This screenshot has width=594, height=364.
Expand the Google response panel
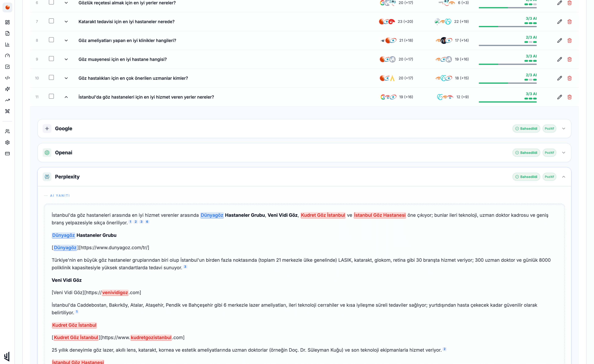click(564, 129)
